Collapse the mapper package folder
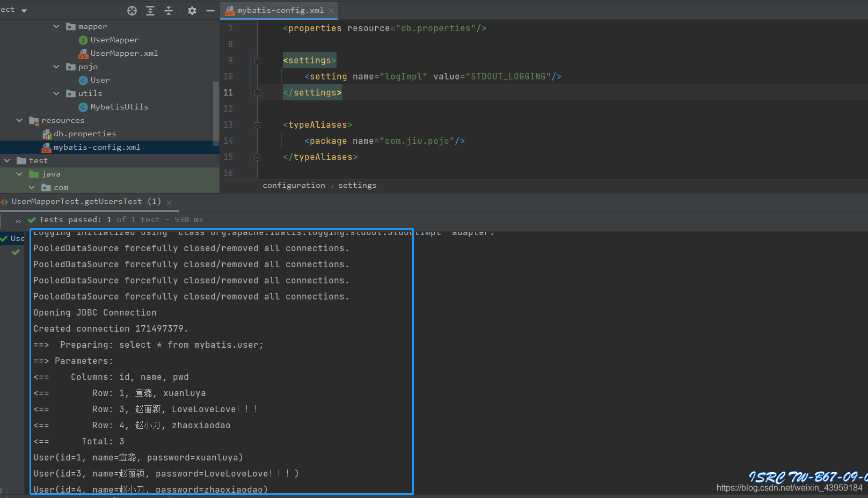Image resolution: width=868 pixels, height=498 pixels. [x=56, y=26]
